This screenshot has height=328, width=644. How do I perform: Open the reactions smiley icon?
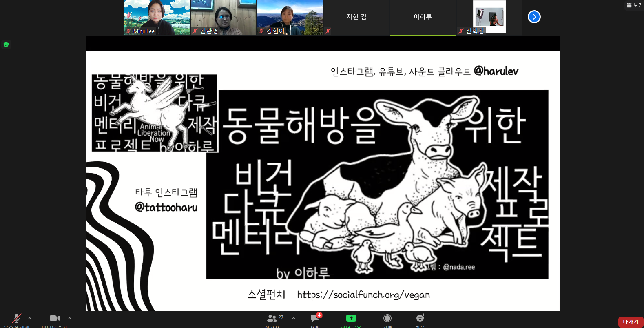click(420, 318)
